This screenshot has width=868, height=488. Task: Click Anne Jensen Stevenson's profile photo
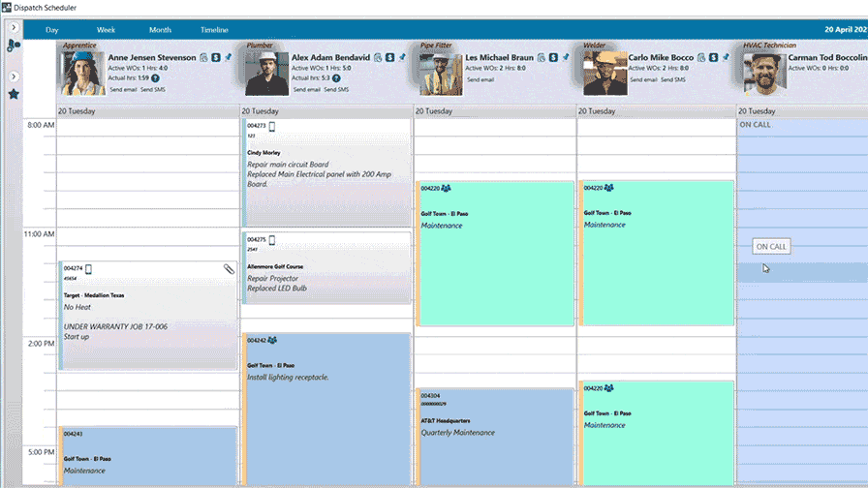point(83,74)
